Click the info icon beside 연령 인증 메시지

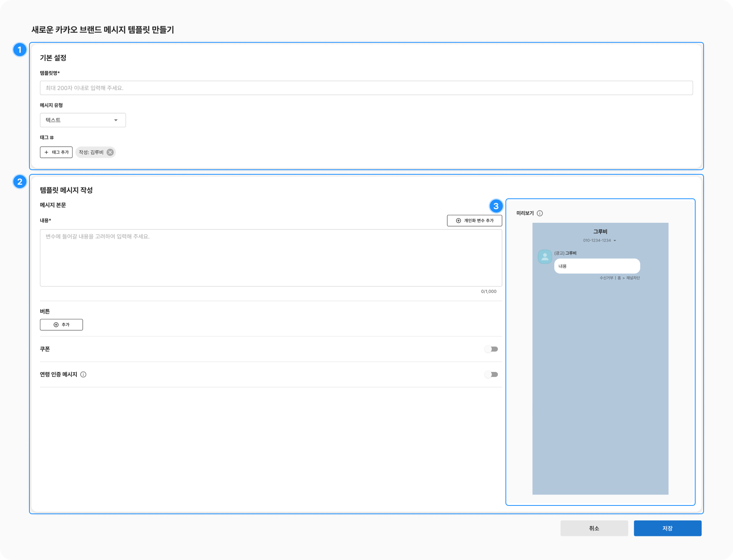(x=83, y=375)
